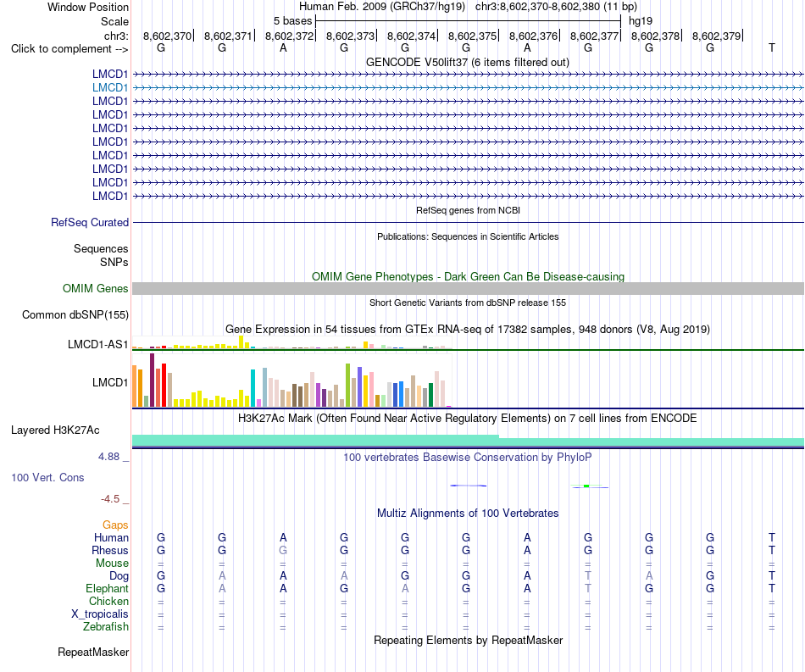Select the Zebrafish species label
Image resolution: width=805 pixels, height=672 pixels.
(x=106, y=627)
